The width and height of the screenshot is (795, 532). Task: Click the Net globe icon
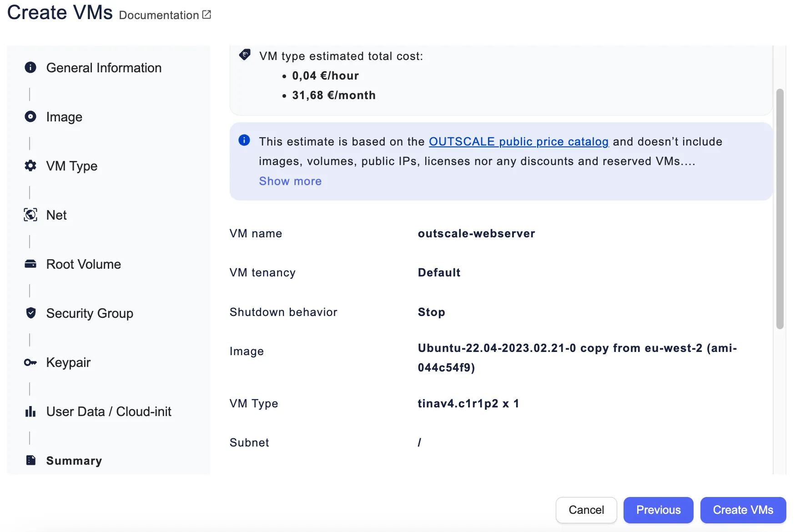pos(30,215)
